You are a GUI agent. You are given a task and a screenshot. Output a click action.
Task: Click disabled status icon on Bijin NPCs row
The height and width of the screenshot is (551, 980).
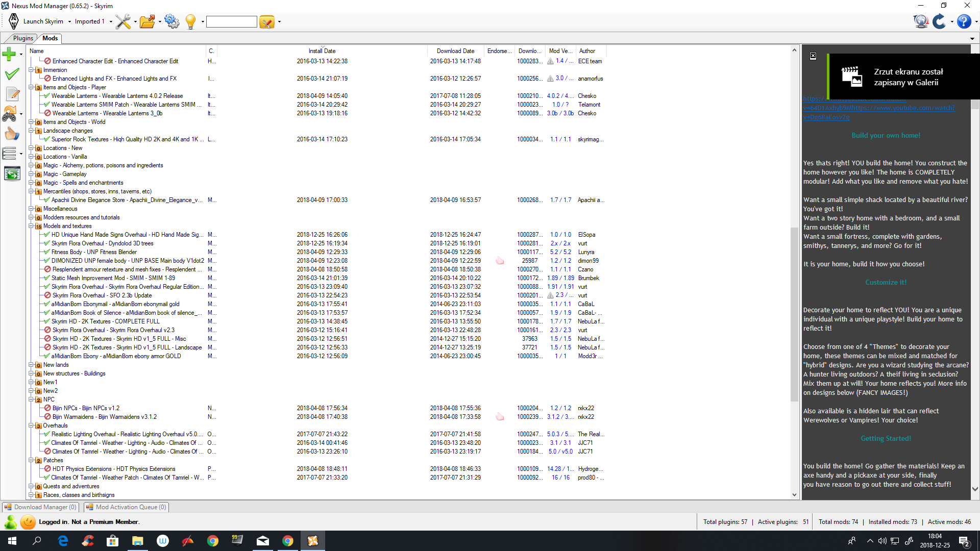coord(47,408)
